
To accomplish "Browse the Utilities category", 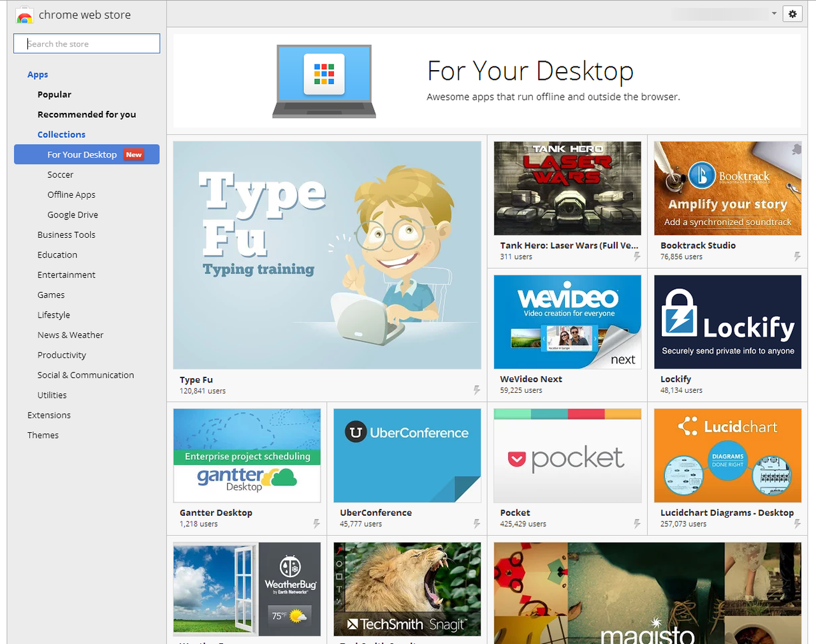I will click(x=52, y=395).
